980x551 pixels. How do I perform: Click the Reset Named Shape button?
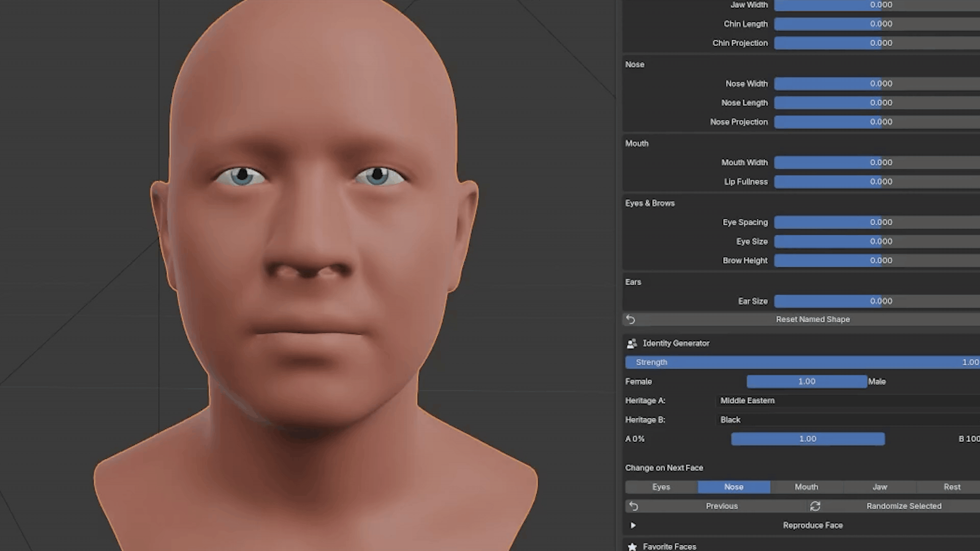coord(801,319)
